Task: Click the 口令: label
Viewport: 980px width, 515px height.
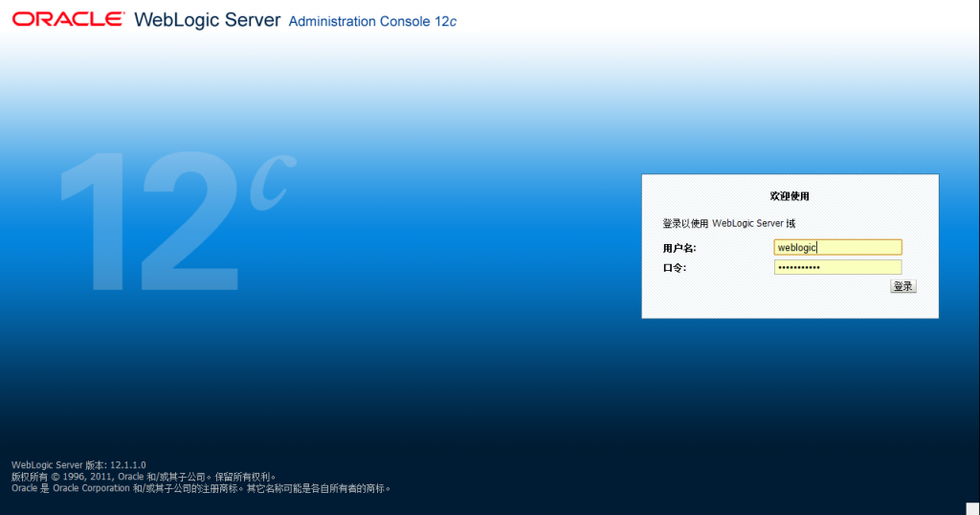Action: (675, 268)
